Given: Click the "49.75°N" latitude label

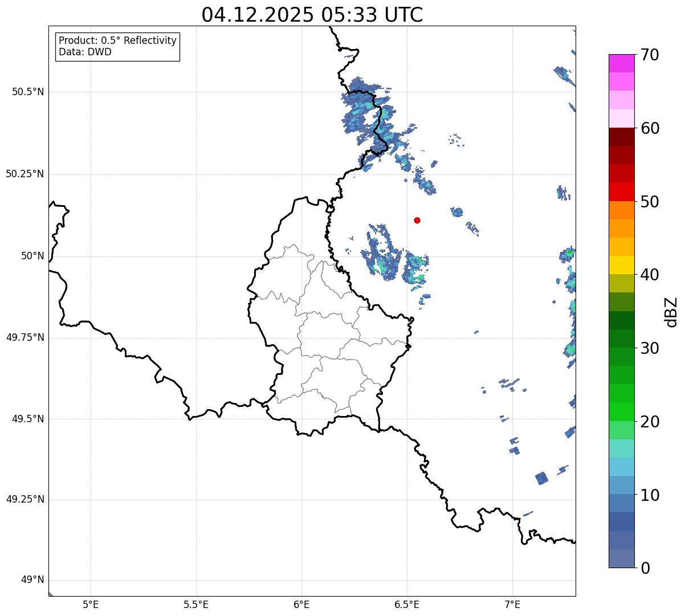Looking at the screenshot, I should pyautogui.click(x=25, y=337).
